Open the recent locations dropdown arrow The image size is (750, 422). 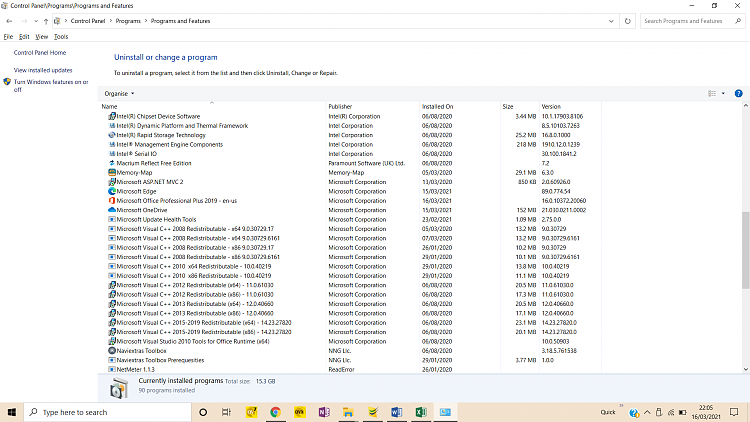point(36,21)
